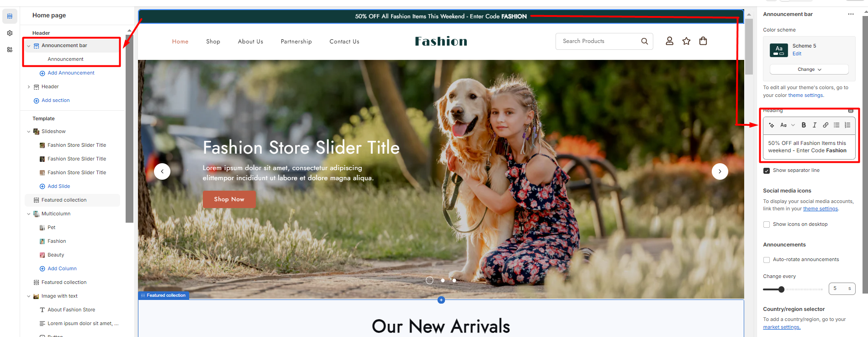Open the wishlist star icon

[x=686, y=41]
